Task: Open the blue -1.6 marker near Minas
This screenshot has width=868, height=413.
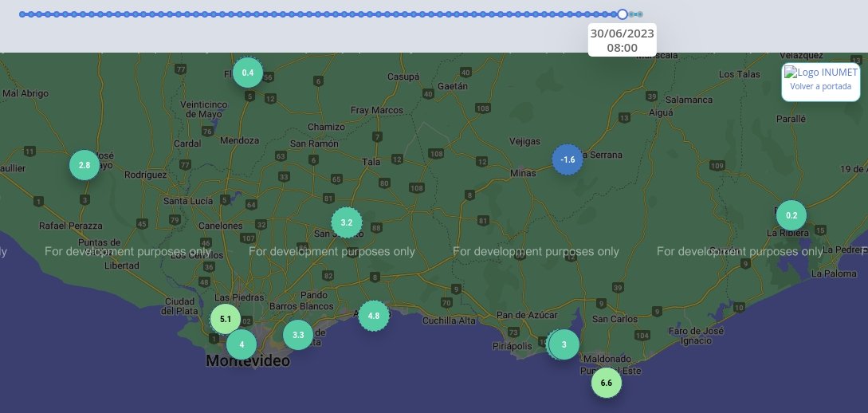Action: coord(568,159)
